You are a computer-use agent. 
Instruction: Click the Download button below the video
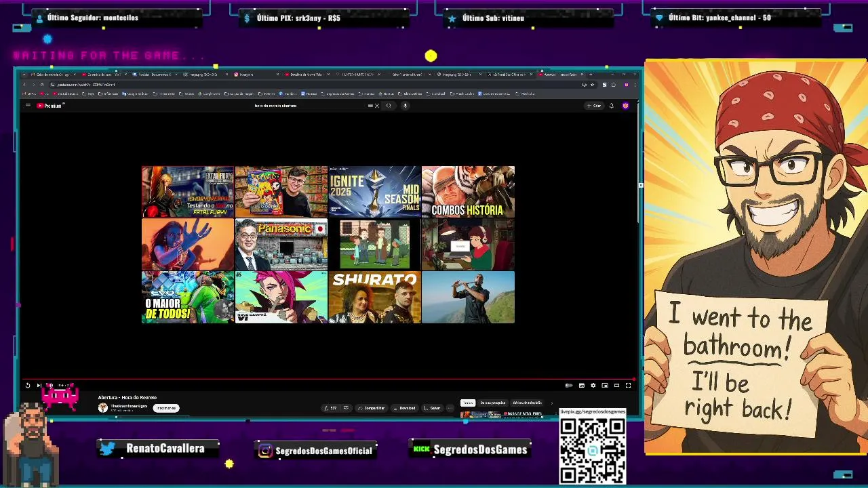coord(404,408)
